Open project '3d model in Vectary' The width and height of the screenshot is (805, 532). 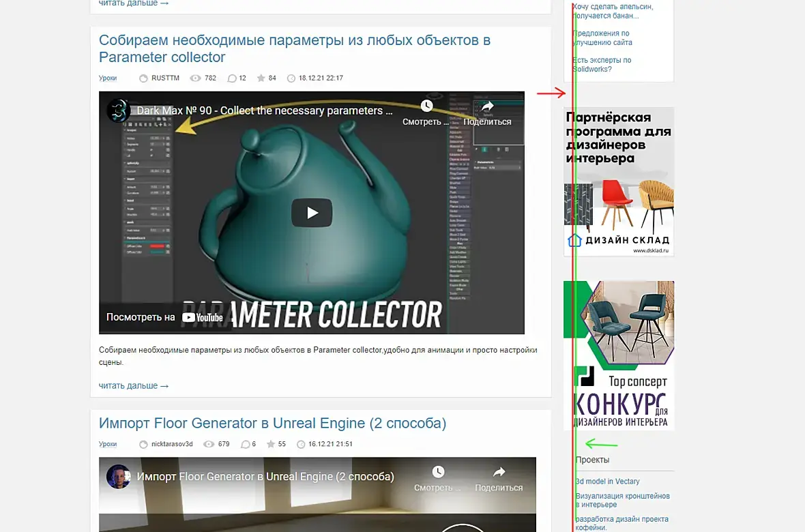[607, 482]
